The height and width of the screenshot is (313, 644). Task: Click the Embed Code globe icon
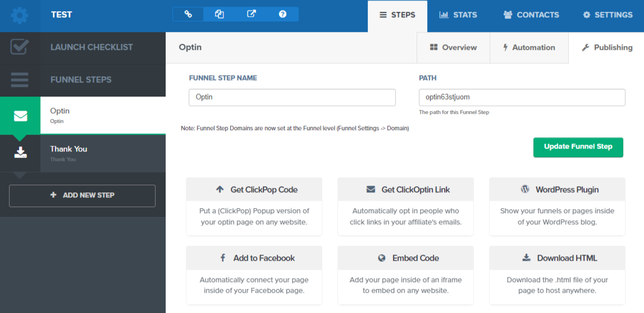pyautogui.click(x=382, y=258)
